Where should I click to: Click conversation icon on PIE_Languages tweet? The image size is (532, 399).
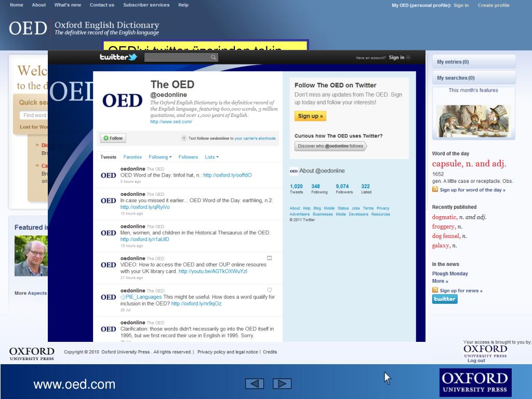tap(270, 290)
